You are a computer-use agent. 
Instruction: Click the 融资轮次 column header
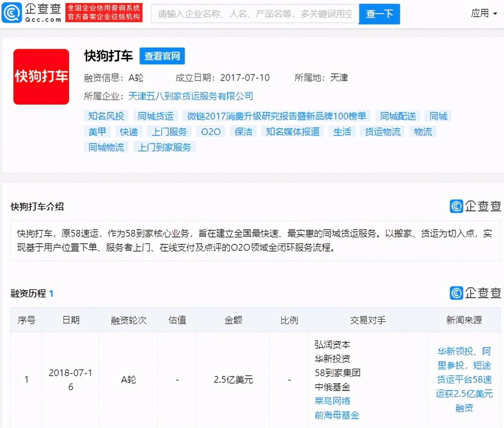(x=129, y=320)
